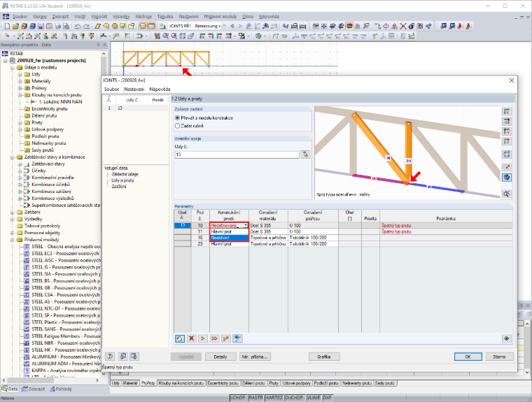This screenshot has width=532, height=402.
Task: Click the red cross delete icon in main toolbar
Action: pyautogui.click(x=402, y=26)
